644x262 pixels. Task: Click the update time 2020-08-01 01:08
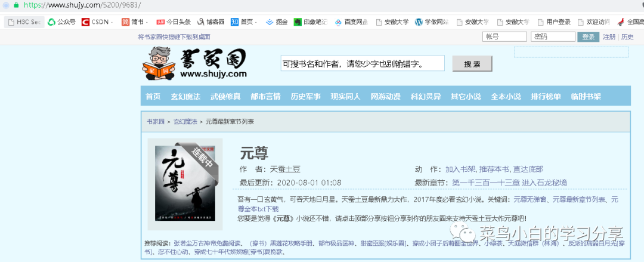point(309,183)
